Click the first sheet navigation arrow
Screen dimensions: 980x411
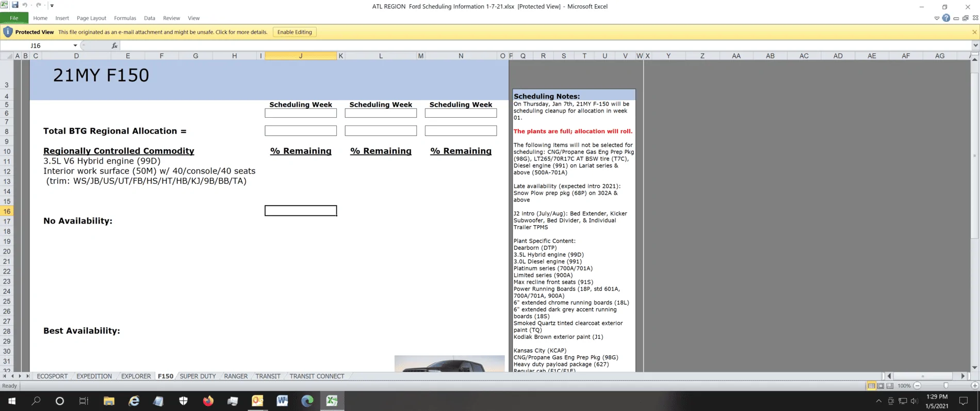click(5, 376)
